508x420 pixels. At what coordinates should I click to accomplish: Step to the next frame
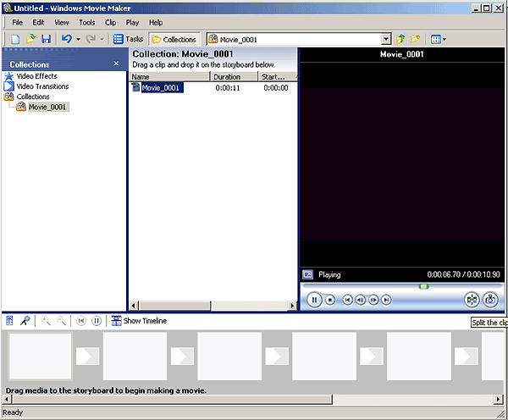coord(373,300)
